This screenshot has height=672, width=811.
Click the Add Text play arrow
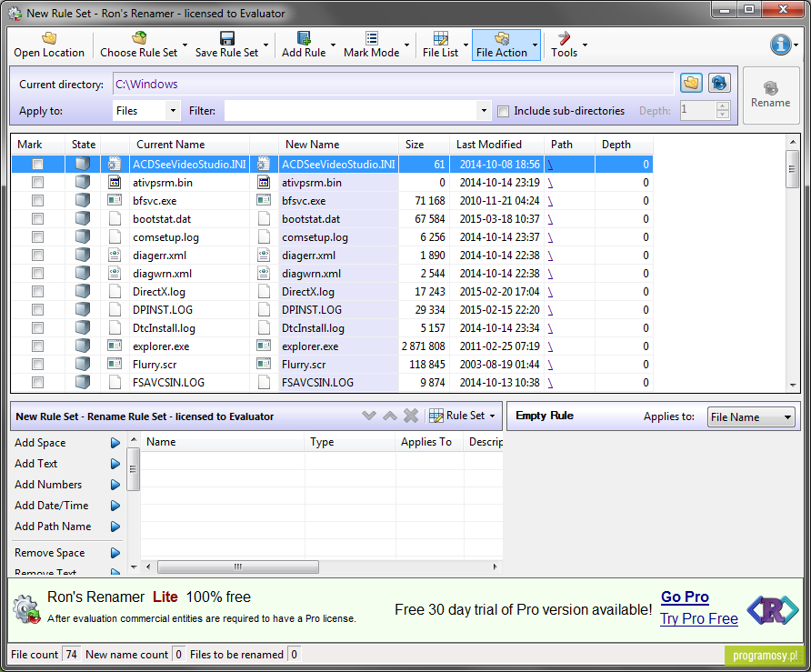click(x=115, y=464)
